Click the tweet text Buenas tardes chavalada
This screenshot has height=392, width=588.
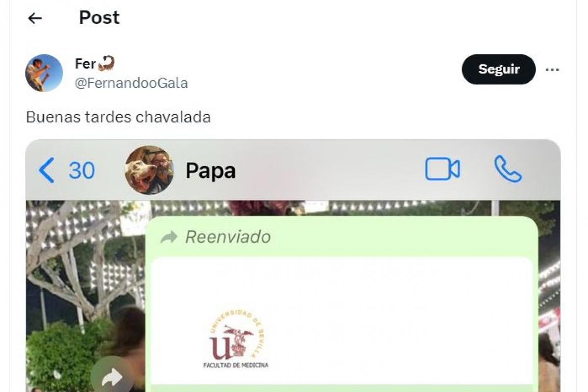tap(118, 118)
